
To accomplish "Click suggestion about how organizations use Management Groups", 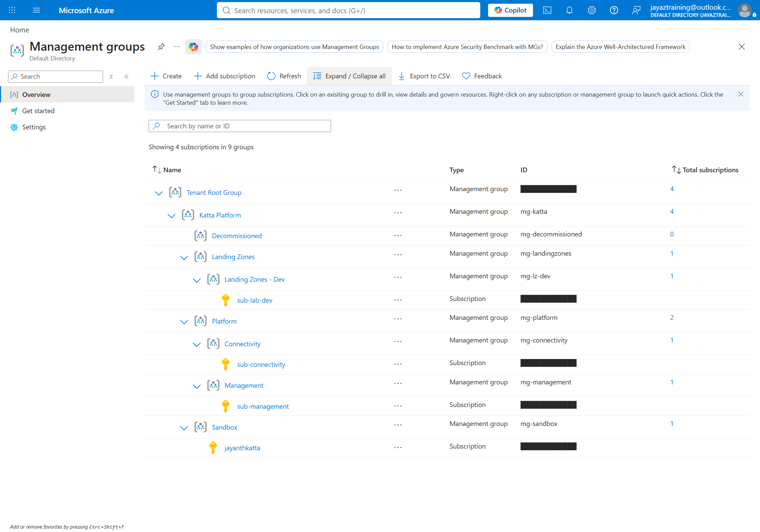I will 294,47.
